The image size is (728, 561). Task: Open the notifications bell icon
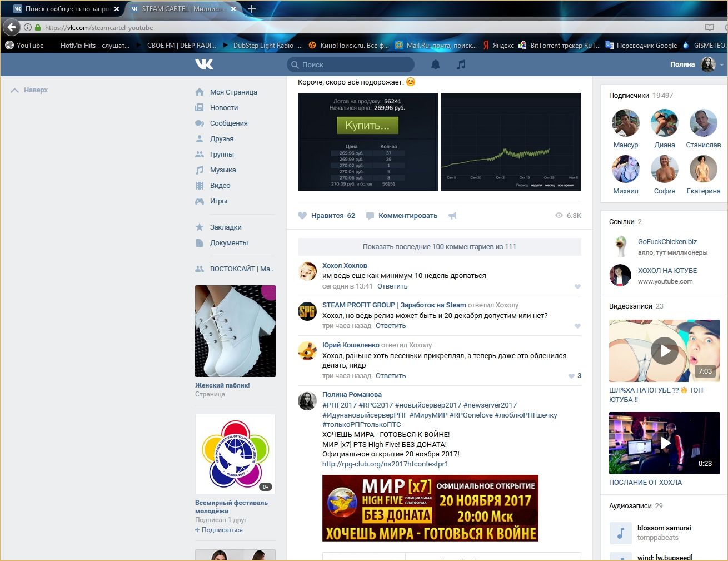(436, 64)
